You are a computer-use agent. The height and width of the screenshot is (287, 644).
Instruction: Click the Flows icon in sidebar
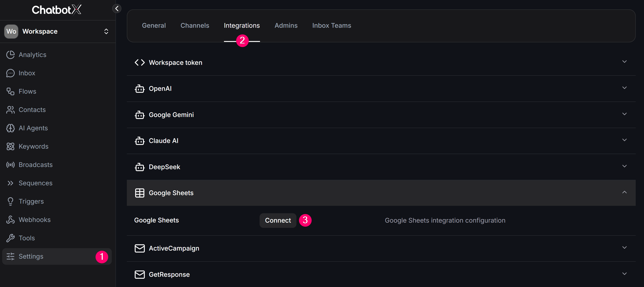pyautogui.click(x=10, y=91)
